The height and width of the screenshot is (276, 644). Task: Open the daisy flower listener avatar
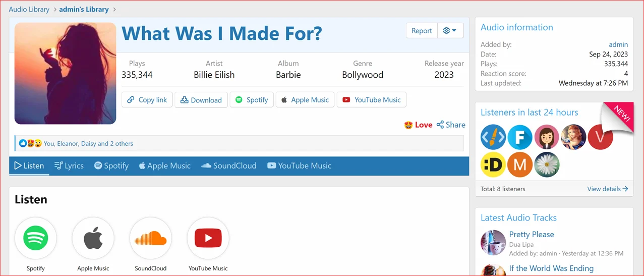(547, 164)
